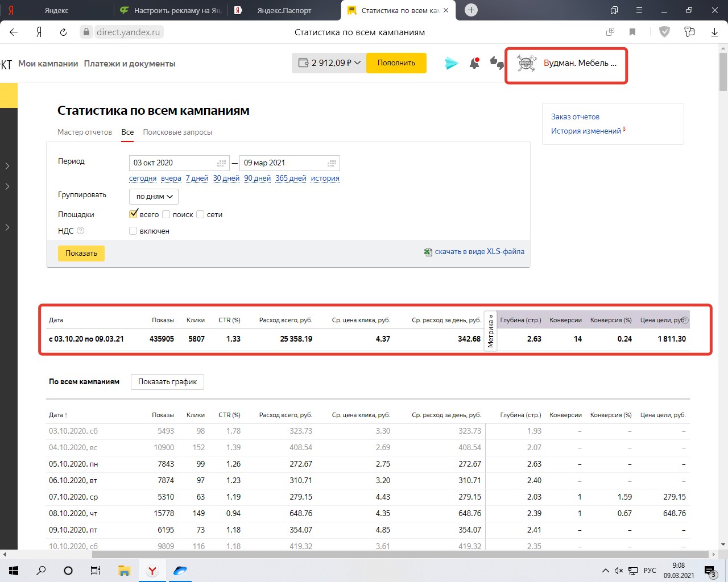The height and width of the screenshot is (582, 728).
Task: Enable the "сети" checkbox
Action: point(200,214)
